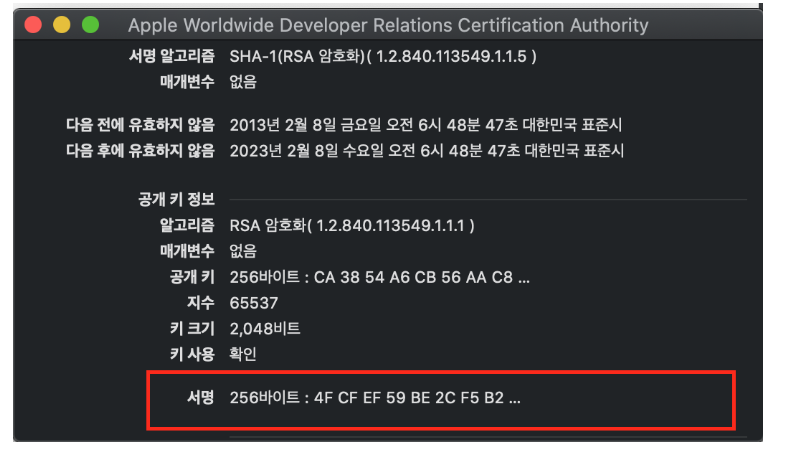Click the '키 사용' label
This screenshot has height=453, width=790.
pos(192,354)
